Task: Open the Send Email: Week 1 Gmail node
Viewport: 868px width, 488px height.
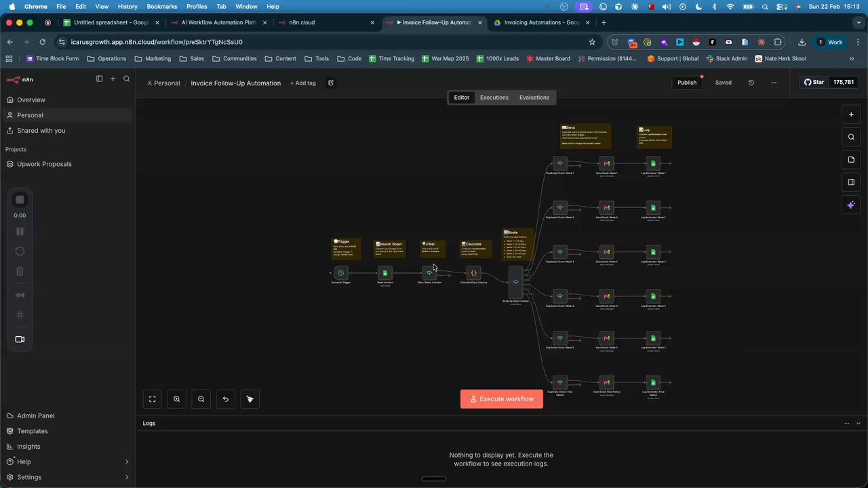Action: click(x=606, y=163)
